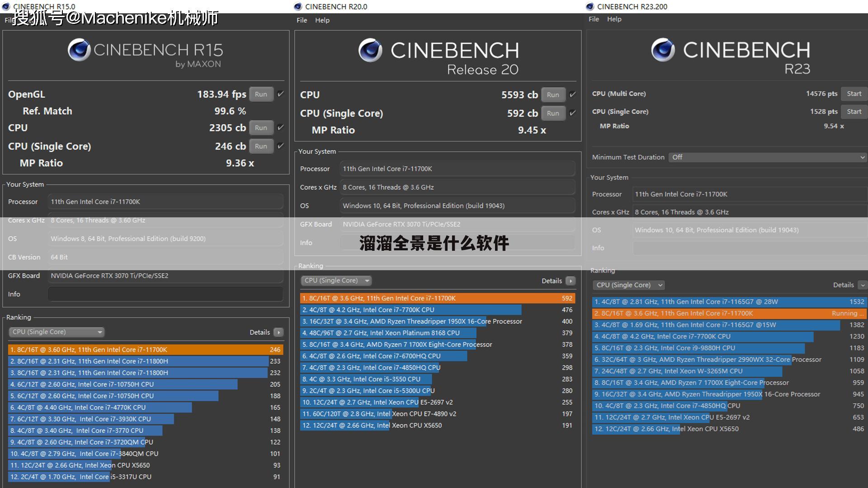Click R23 MP Ratio value 9.54 x
The image size is (868, 488).
[x=834, y=126]
